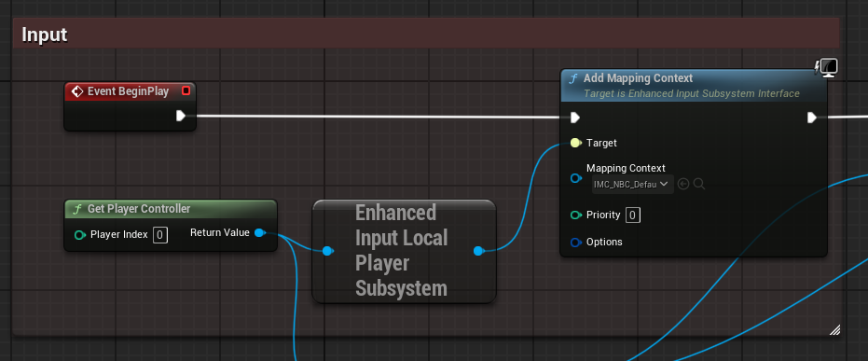
Task: Click the Mapping Context input pin
Action: coord(576,178)
